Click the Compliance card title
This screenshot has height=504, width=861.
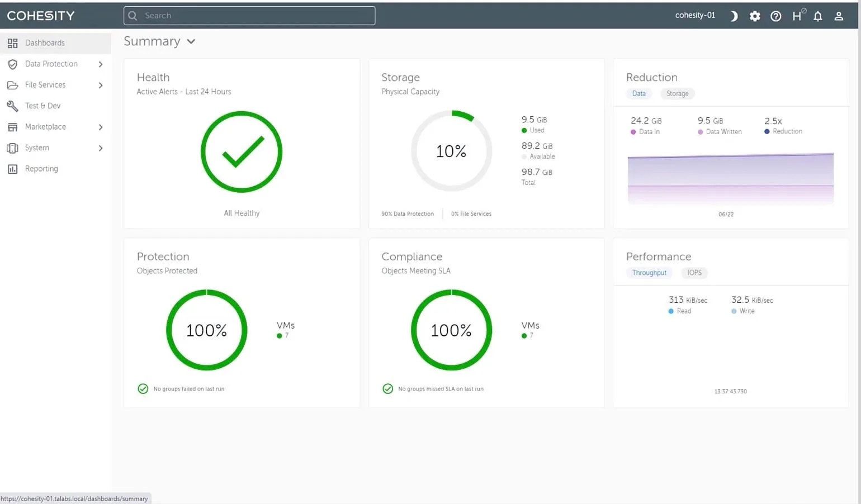click(411, 257)
